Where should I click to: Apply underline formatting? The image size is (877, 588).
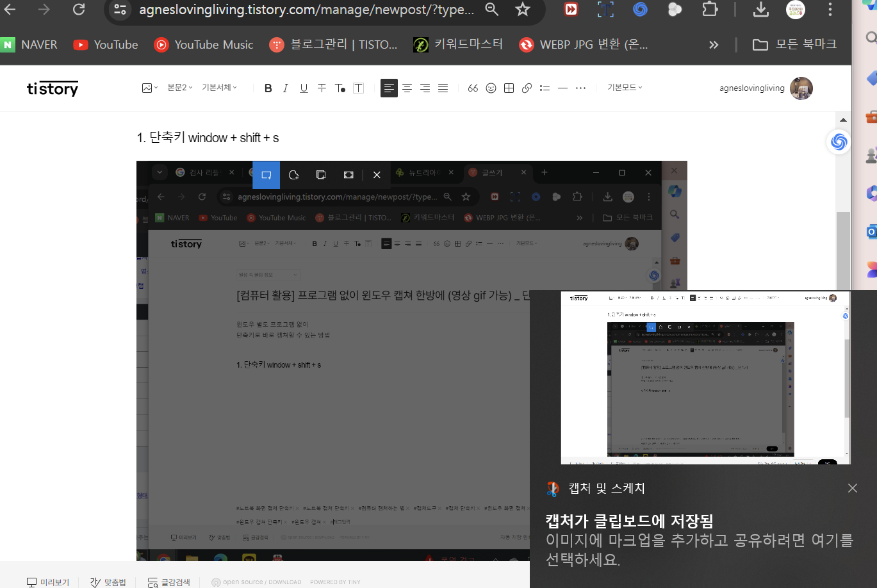pyautogui.click(x=303, y=88)
